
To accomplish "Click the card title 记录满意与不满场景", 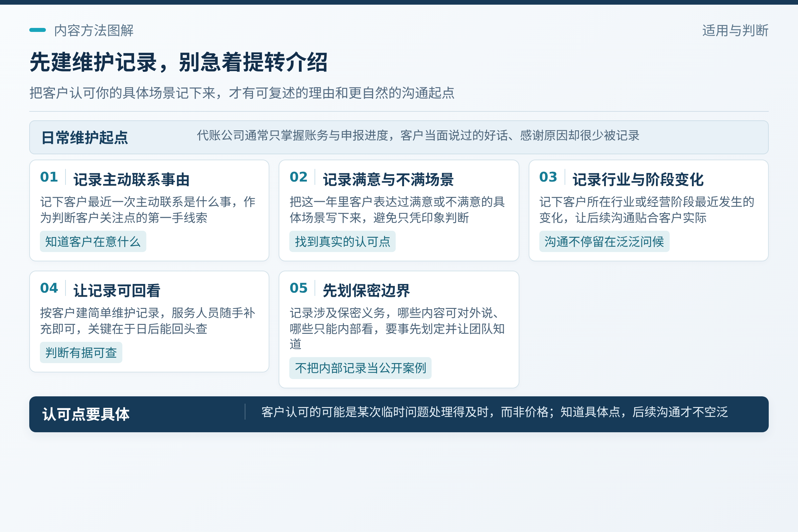I will pos(388,180).
